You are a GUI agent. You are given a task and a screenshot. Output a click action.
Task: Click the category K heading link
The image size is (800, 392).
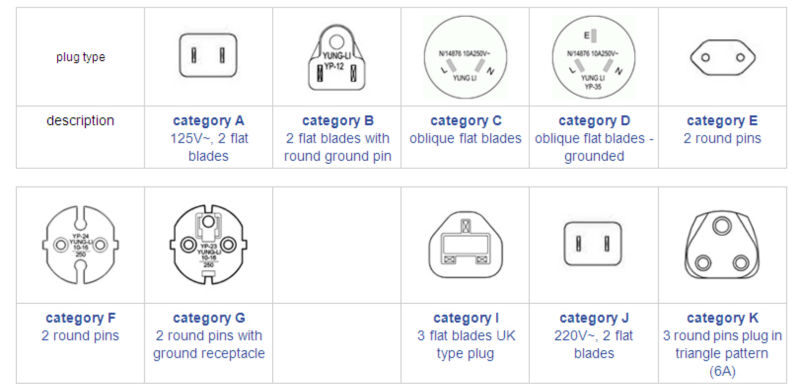point(722,318)
